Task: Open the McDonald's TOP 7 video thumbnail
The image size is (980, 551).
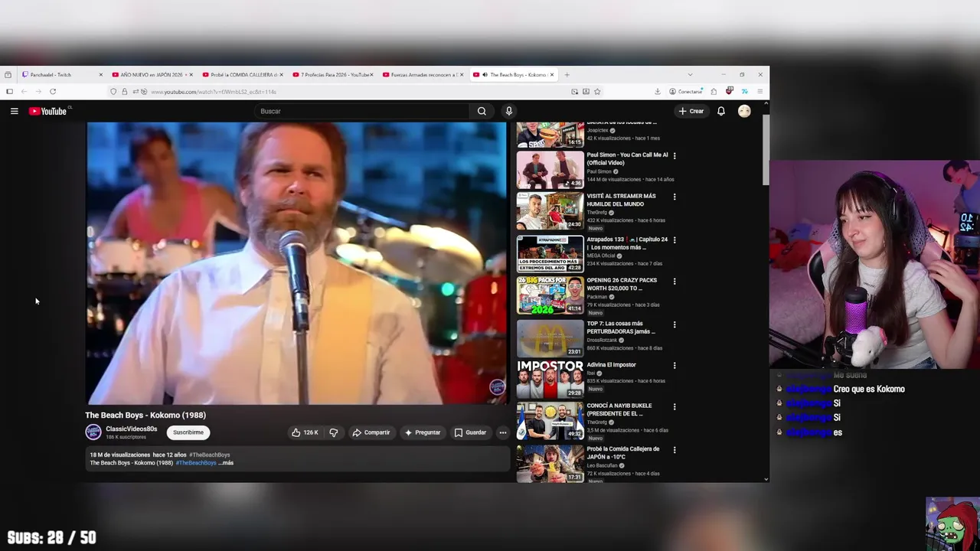Action: (x=550, y=337)
